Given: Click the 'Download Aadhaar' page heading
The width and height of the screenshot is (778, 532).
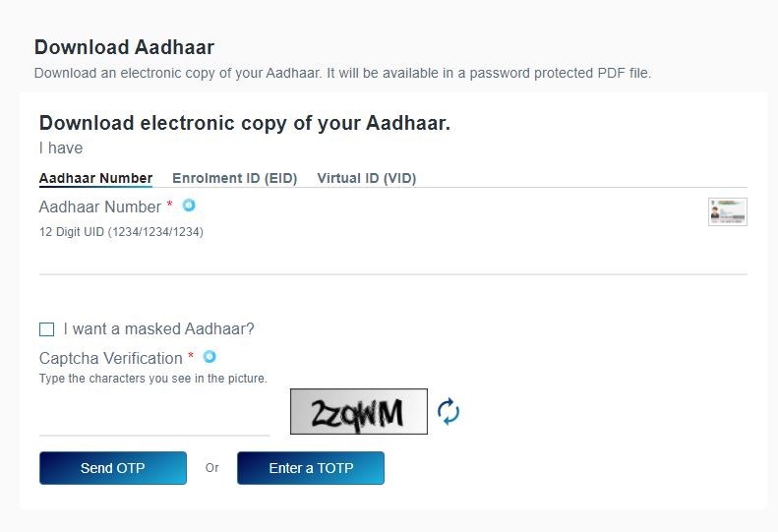Looking at the screenshot, I should point(124,47).
